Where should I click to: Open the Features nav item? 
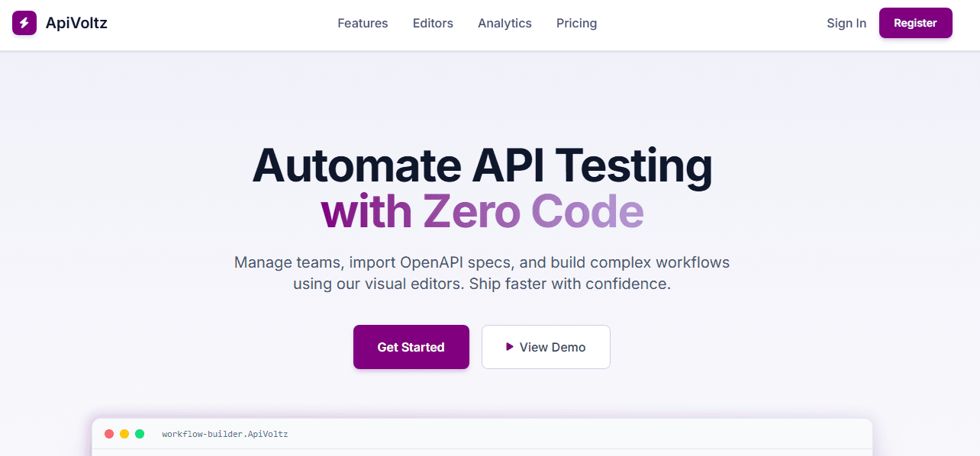coord(363,23)
